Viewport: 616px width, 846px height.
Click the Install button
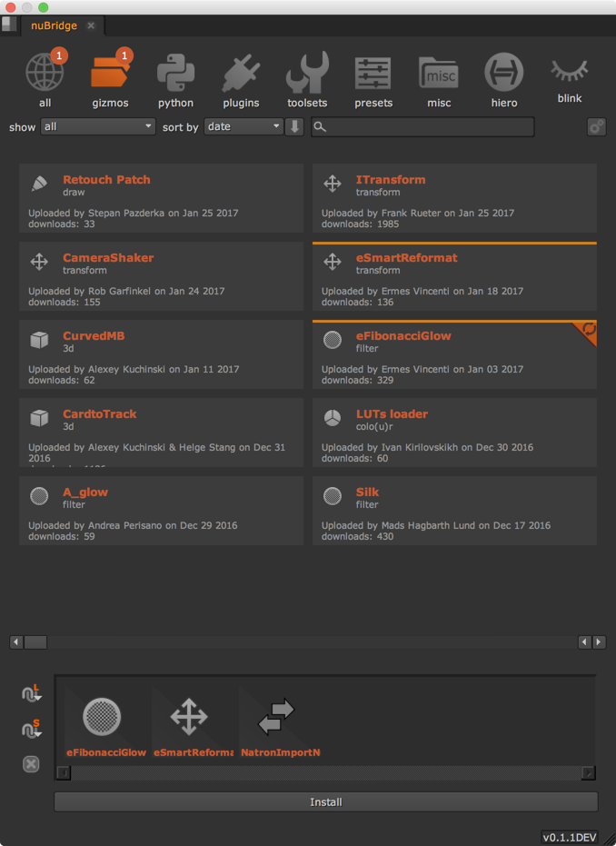point(326,802)
